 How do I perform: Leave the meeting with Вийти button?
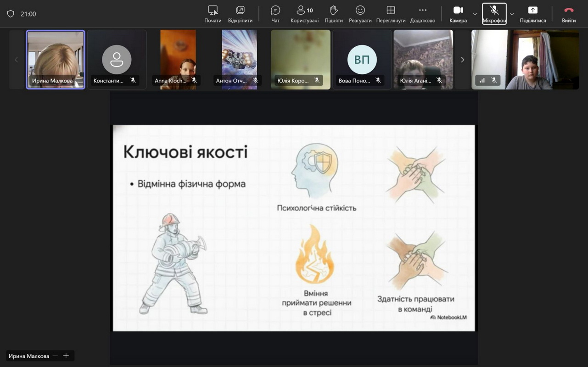click(569, 14)
